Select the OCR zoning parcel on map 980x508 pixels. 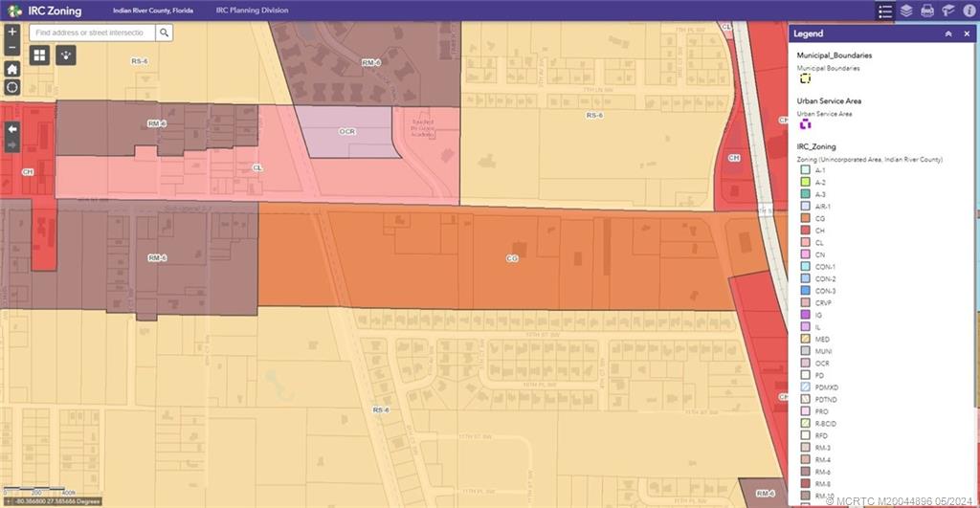345,132
